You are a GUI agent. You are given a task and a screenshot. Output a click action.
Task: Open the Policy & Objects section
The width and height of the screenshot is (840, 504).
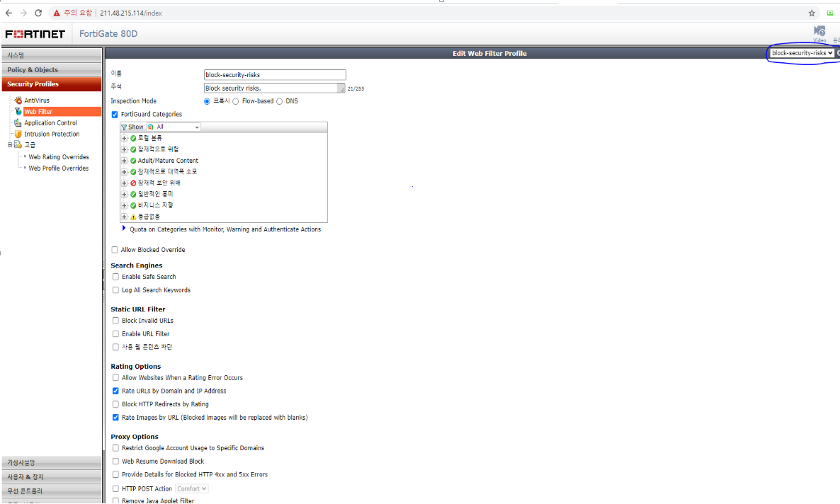[52, 69]
